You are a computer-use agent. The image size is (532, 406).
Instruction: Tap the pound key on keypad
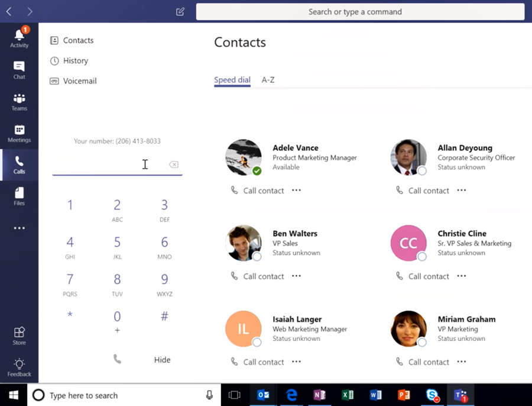pyautogui.click(x=164, y=316)
